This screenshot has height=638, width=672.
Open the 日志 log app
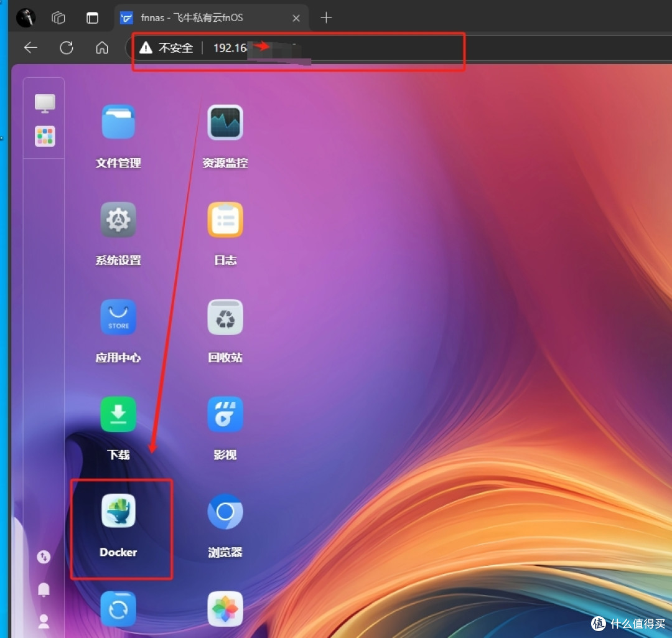225,220
